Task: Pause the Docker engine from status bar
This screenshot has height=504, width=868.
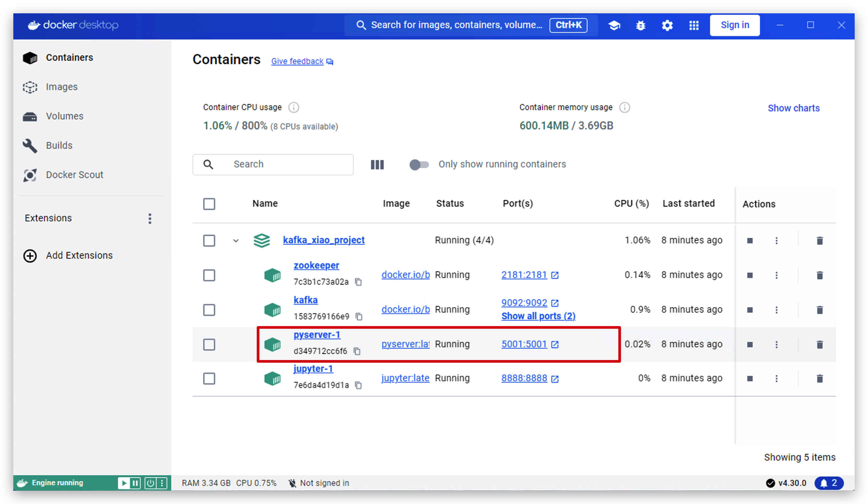Action: (135, 483)
